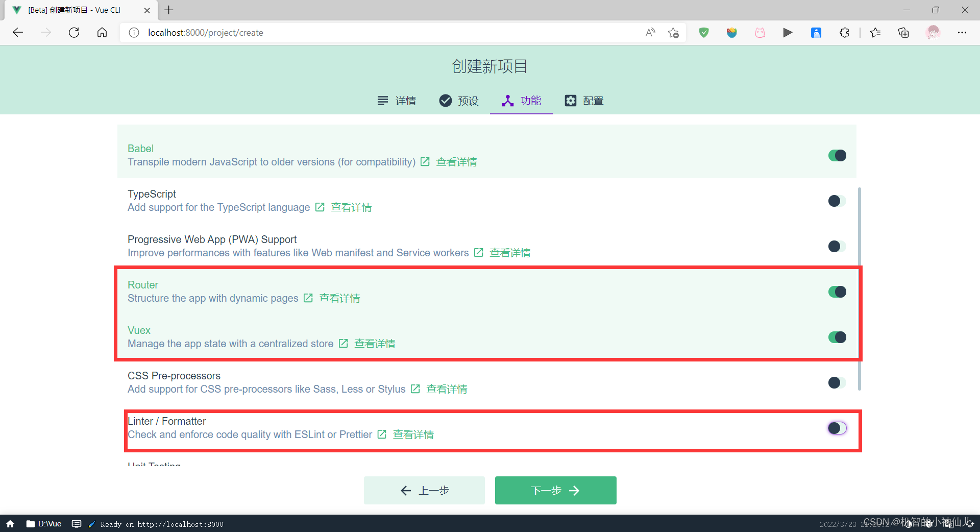Screen dimensions: 980x532
Task: Open the Collections icon
Action: (903, 33)
